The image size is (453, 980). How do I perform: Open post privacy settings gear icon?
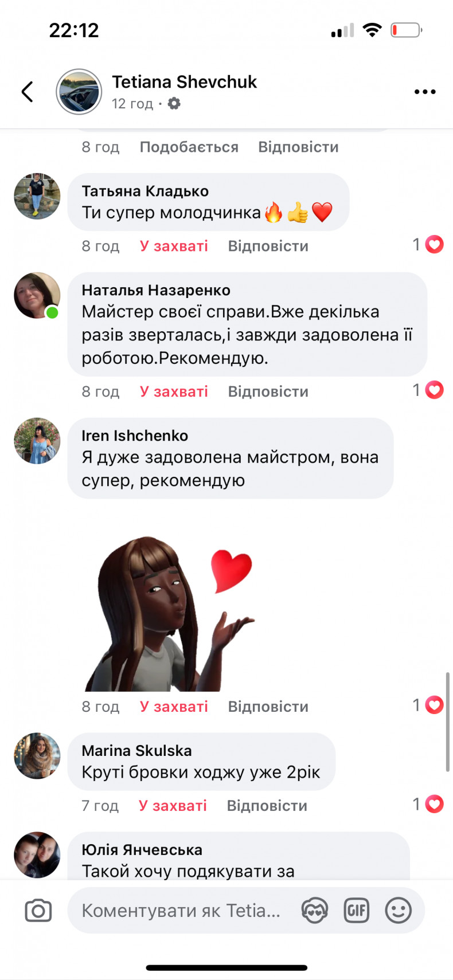pos(174,103)
